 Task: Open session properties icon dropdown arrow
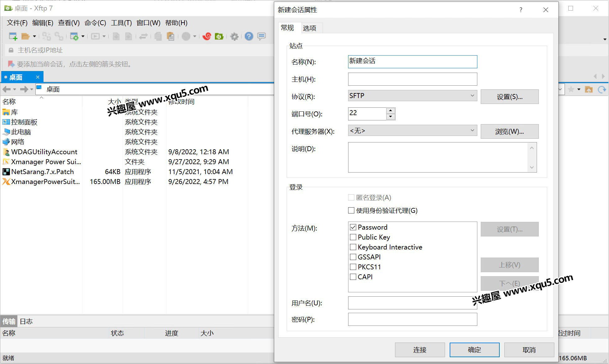coord(83,36)
